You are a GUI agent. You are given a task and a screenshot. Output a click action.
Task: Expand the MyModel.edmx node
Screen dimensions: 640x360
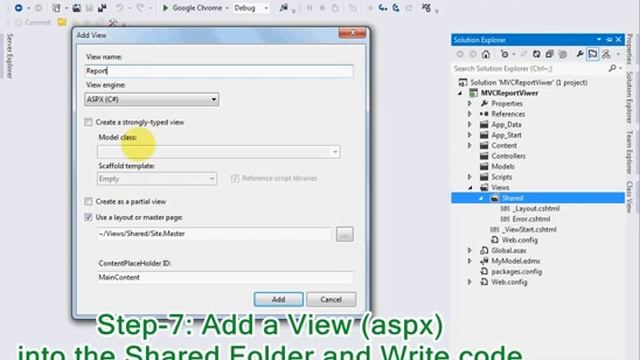click(x=470, y=261)
